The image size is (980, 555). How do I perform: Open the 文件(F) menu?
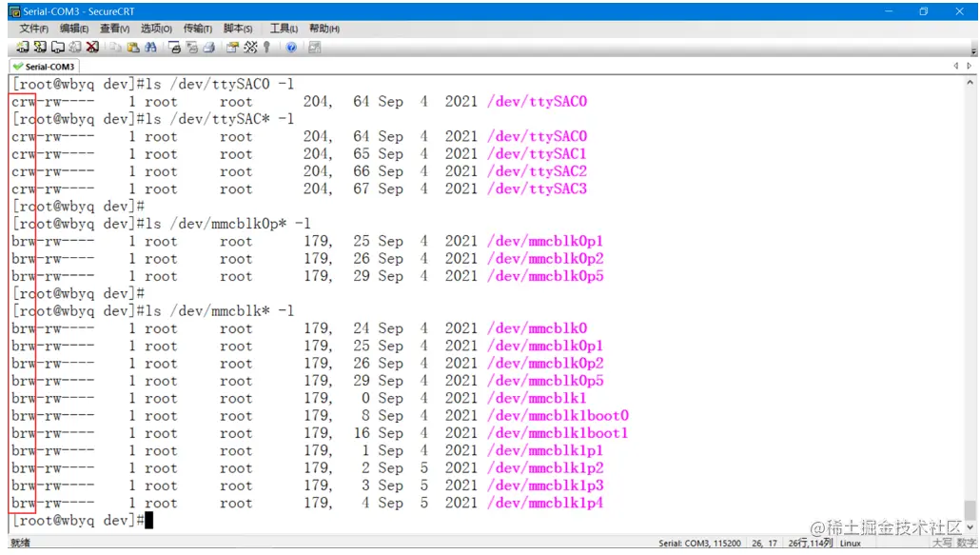(33, 29)
